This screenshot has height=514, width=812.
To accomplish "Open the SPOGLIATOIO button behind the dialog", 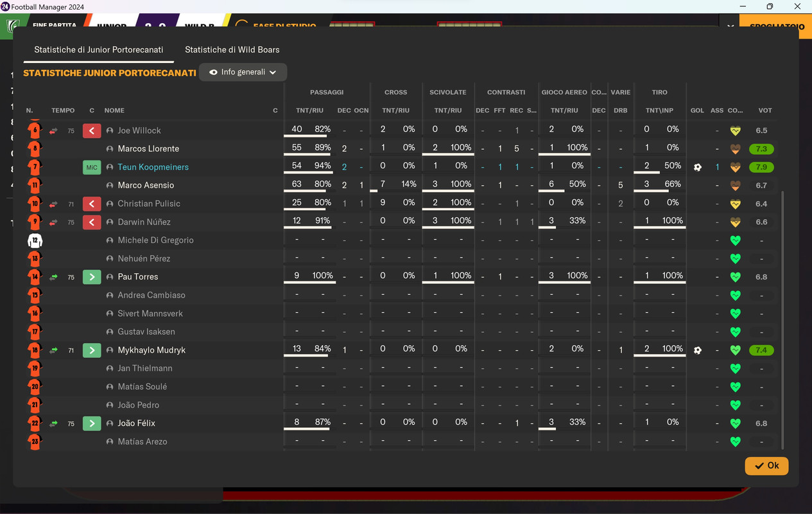I will pyautogui.click(x=776, y=26).
